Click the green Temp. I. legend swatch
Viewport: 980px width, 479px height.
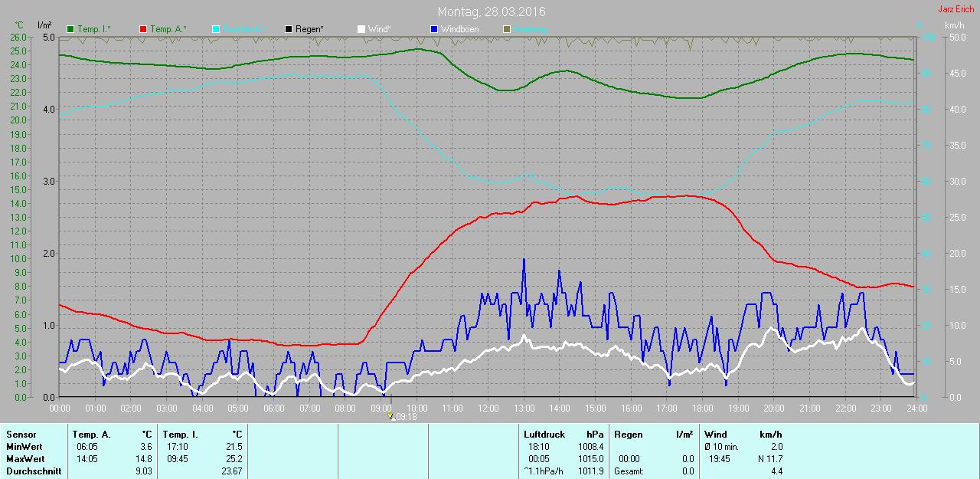pyautogui.click(x=71, y=29)
